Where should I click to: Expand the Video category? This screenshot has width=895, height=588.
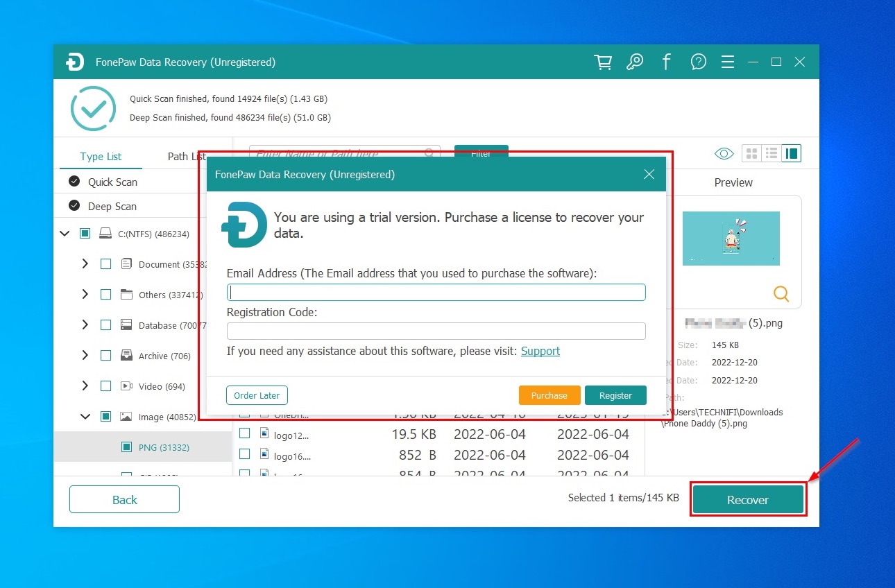(85, 386)
